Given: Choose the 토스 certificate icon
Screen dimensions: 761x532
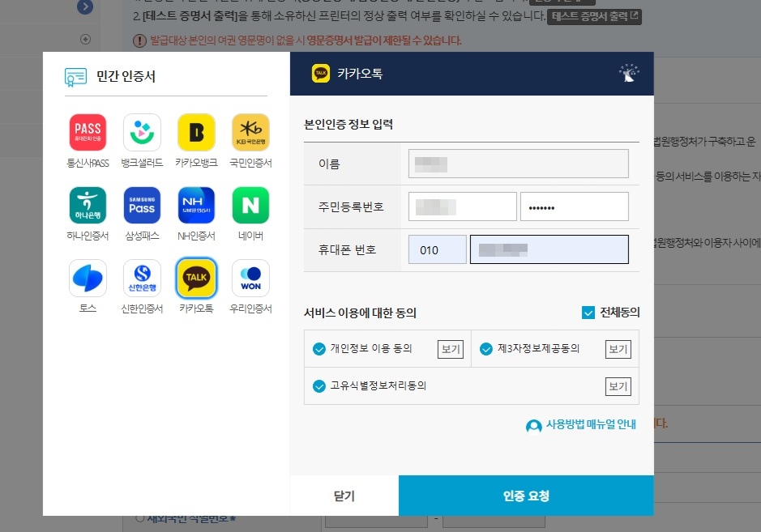Looking at the screenshot, I should 88,278.
